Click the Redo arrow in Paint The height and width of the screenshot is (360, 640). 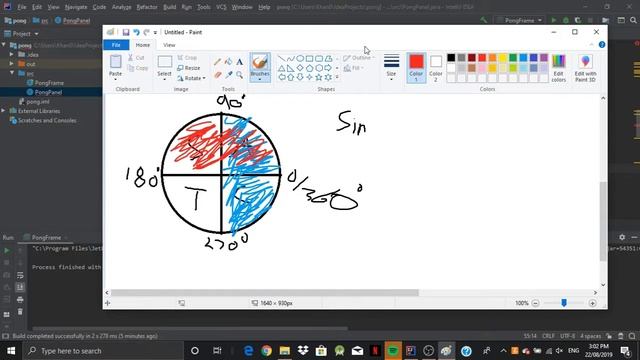point(146,32)
